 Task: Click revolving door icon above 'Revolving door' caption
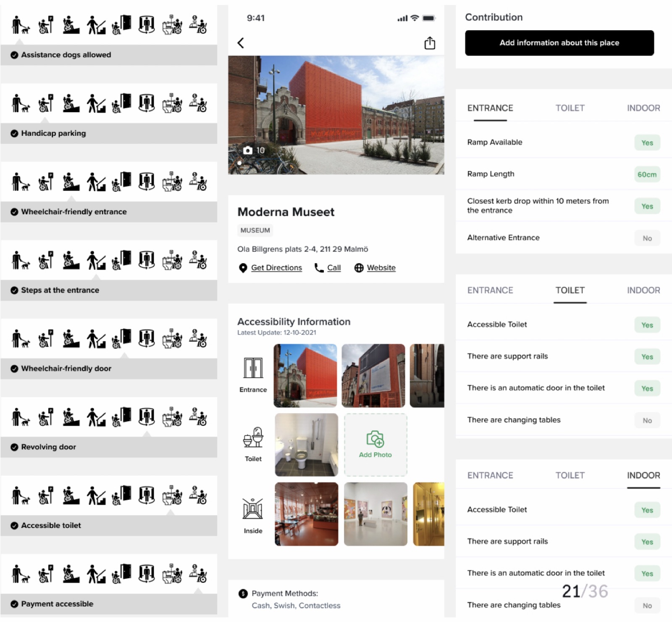tap(147, 417)
